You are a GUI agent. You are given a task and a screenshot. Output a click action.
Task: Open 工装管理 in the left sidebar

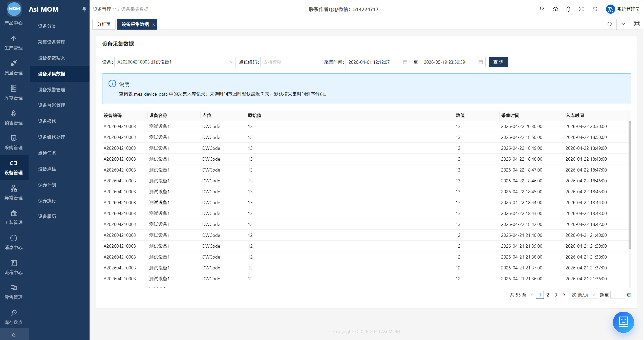[14, 217]
